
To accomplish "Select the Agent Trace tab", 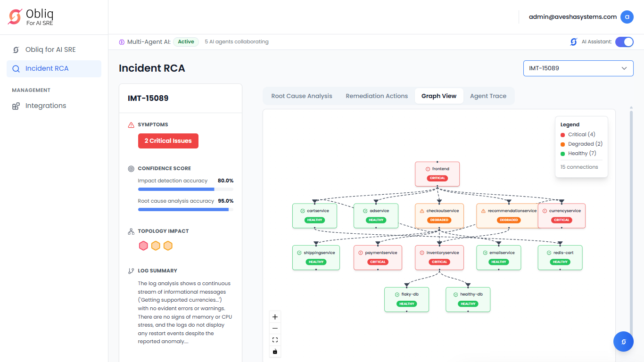I will pos(488,96).
